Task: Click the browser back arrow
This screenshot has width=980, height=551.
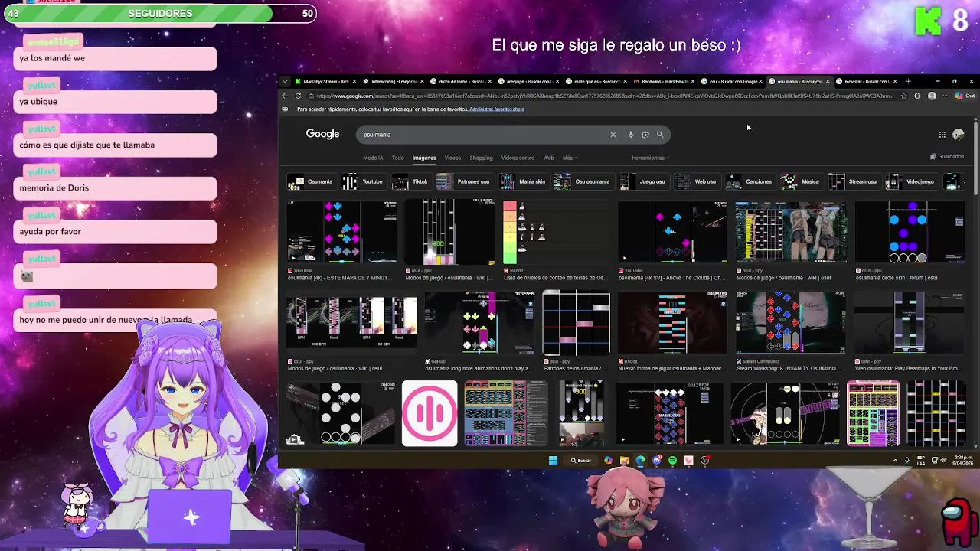Action: coord(285,96)
